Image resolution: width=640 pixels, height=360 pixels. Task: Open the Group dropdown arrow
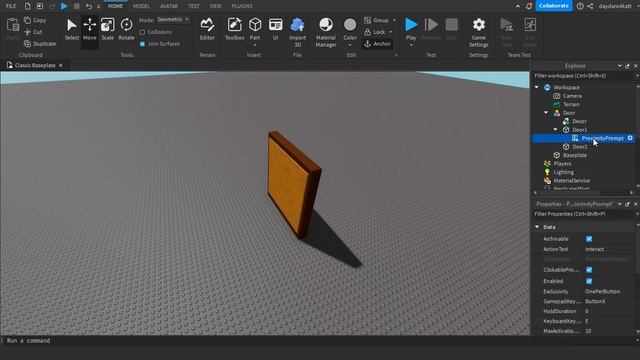pyautogui.click(x=394, y=20)
